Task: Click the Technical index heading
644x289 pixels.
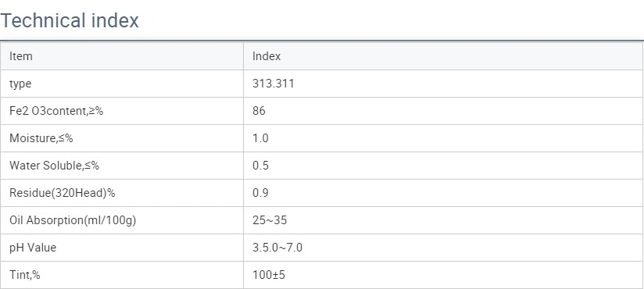Action: (70, 20)
